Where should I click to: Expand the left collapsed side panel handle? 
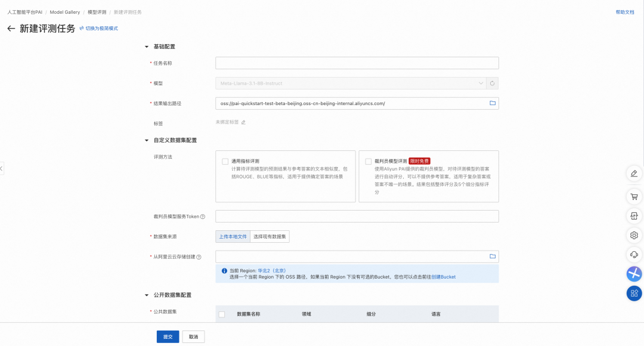point(2,168)
